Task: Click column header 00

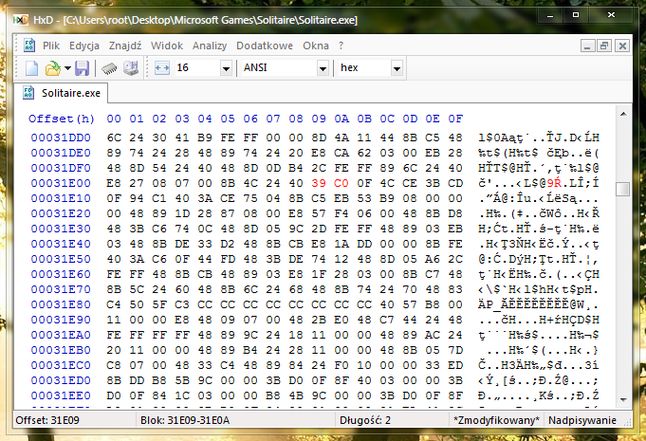Action: pyautogui.click(x=114, y=119)
